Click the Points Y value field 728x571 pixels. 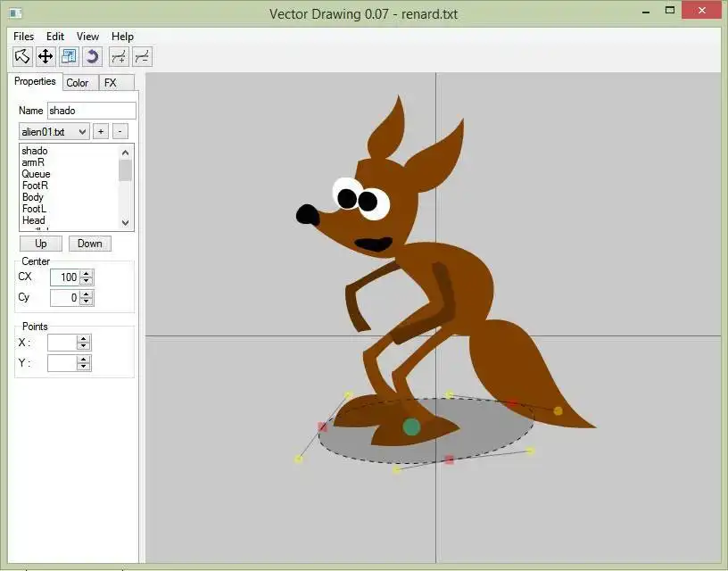(x=62, y=363)
